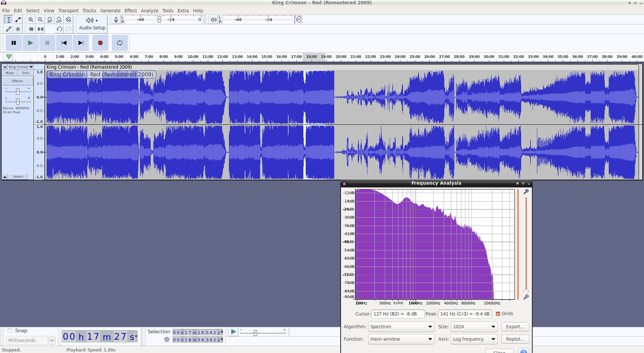Open the Tracks menu
This screenshot has width=644, height=353.
click(89, 11)
